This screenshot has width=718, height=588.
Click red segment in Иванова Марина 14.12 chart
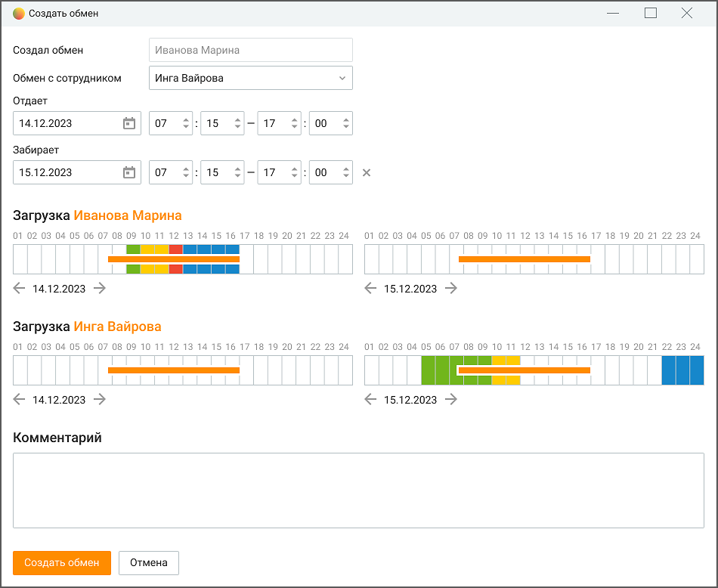click(x=176, y=249)
